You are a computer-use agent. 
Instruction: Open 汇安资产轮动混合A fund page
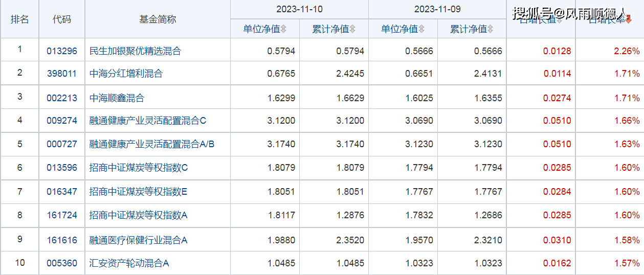click(129, 263)
